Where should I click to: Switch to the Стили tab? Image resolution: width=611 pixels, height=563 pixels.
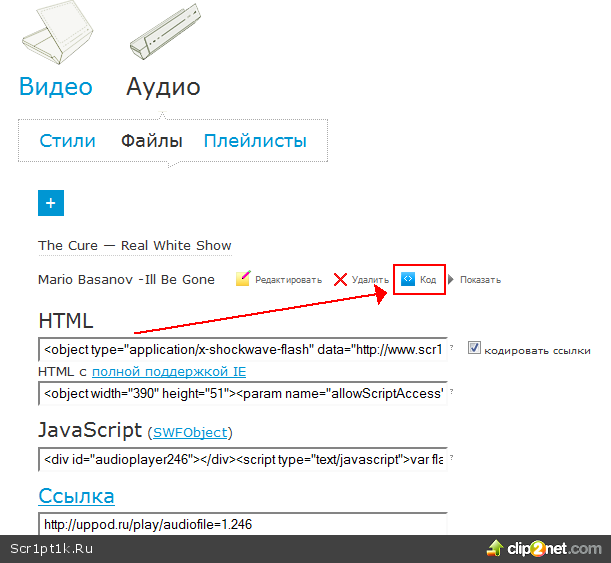pyautogui.click(x=67, y=141)
